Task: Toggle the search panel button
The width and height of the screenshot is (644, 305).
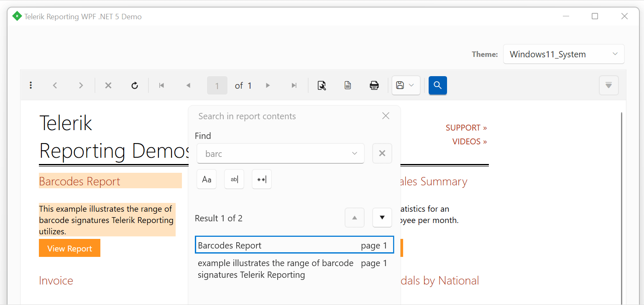Action: click(438, 85)
